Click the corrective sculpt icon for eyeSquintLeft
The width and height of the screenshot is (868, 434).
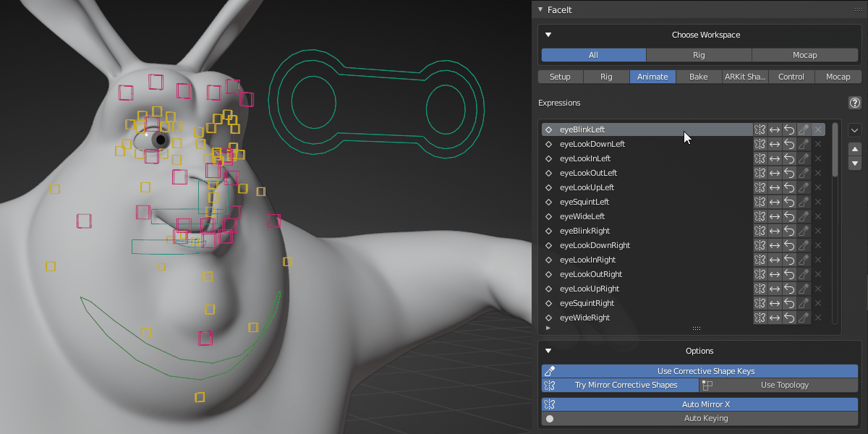pos(804,202)
